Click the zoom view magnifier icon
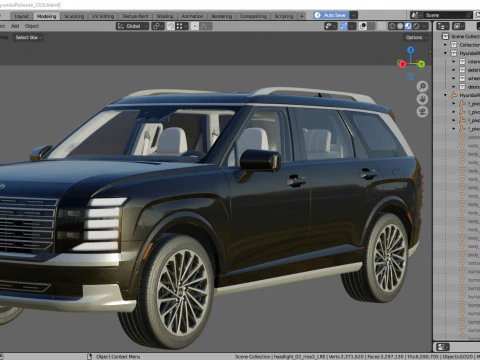480x360 pixels. coord(422,86)
